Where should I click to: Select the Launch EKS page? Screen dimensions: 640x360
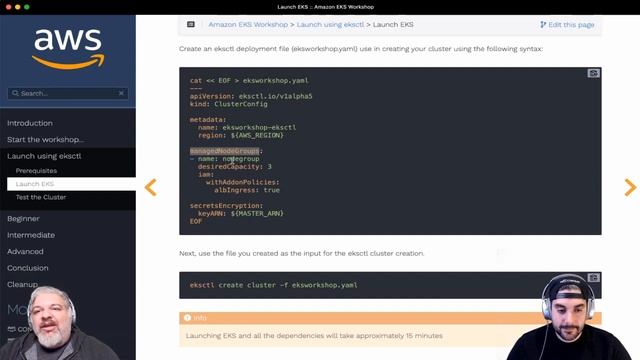click(x=71, y=184)
